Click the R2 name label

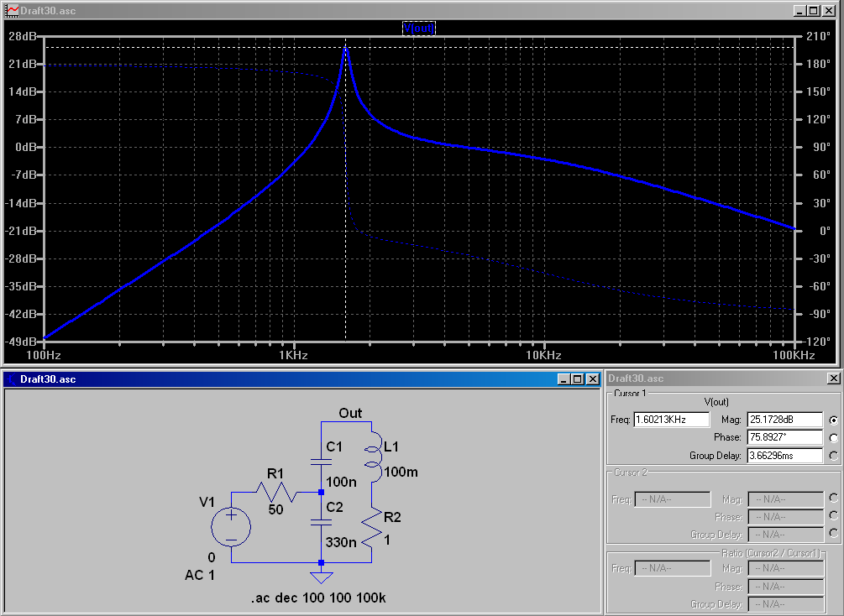[392, 517]
